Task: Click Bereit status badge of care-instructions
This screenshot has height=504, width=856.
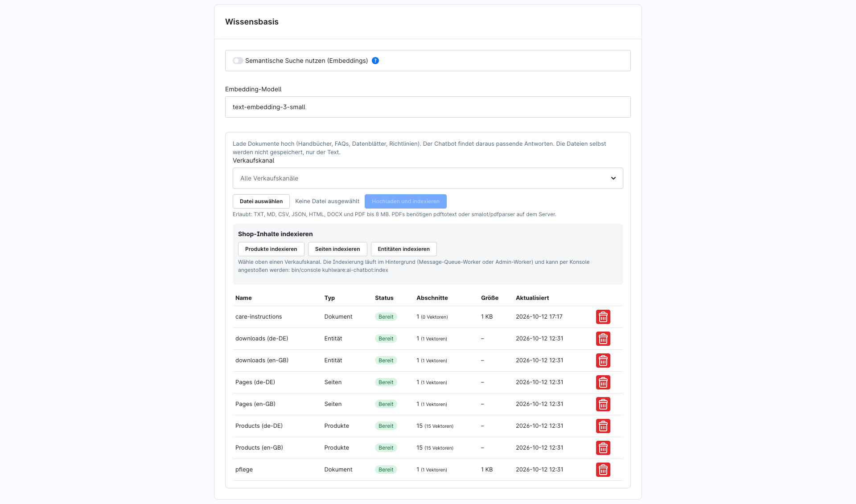Action: 386,317
